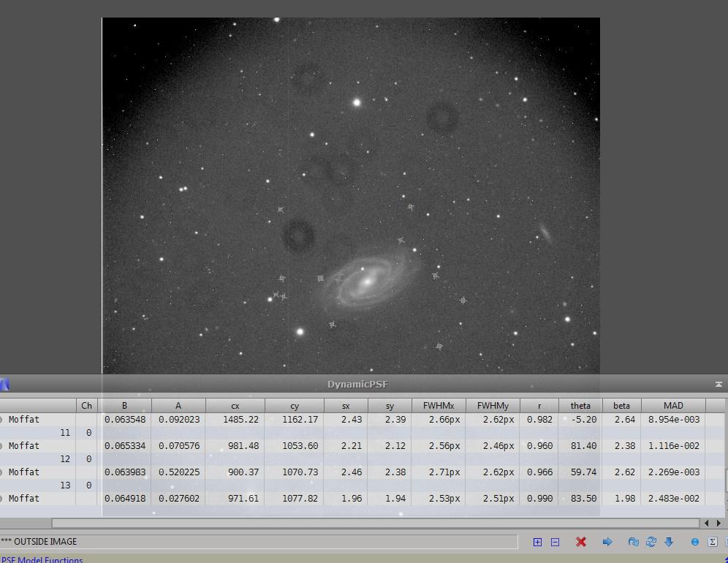Click the small edge-on galaxy at image right
728x563 pixels.
pyautogui.click(x=545, y=233)
